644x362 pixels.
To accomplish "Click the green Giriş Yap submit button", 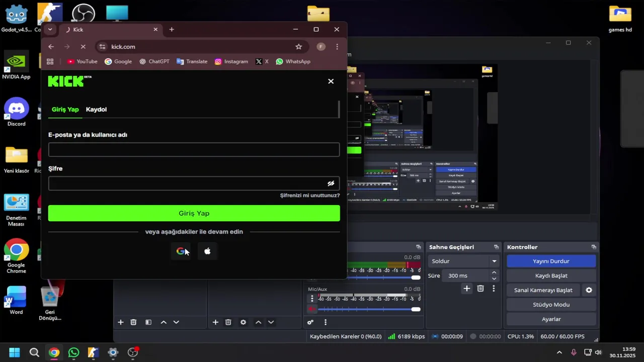I will (x=194, y=213).
